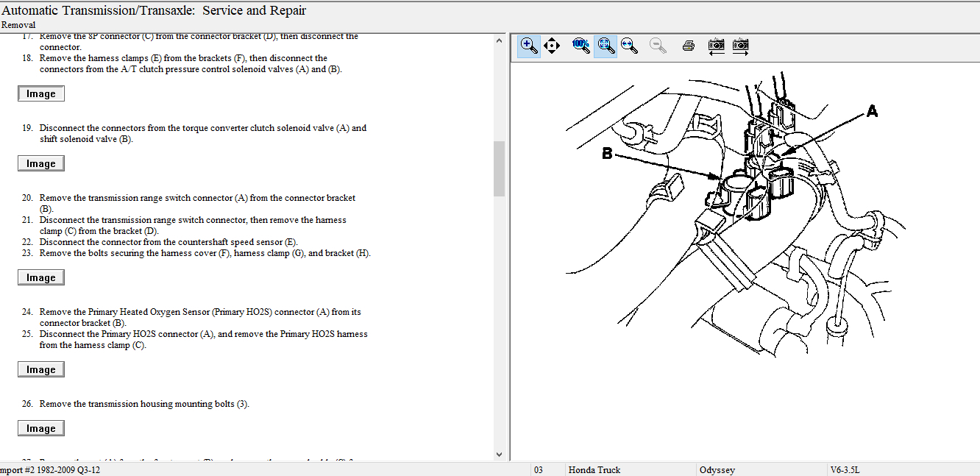The image size is (980, 476).
Task: Click the '03' year status entry
Action: 539,470
